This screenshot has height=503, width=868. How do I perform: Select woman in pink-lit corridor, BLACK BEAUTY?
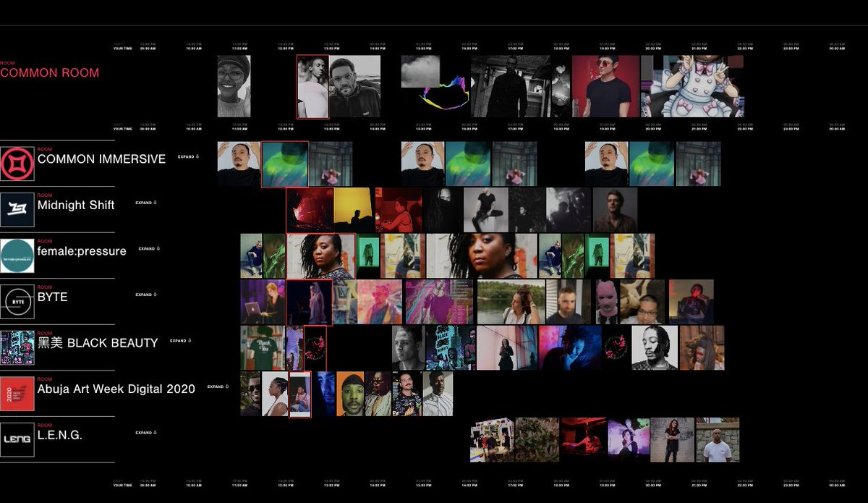(507, 348)
